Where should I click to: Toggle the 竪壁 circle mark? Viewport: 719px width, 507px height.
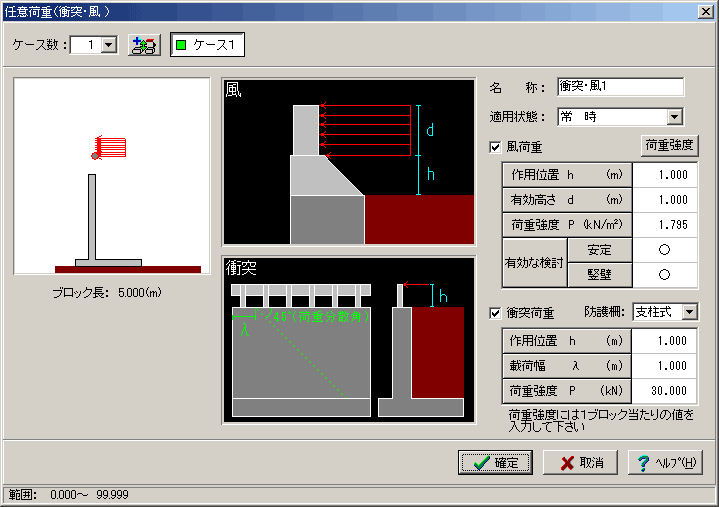tap(664, 275)
